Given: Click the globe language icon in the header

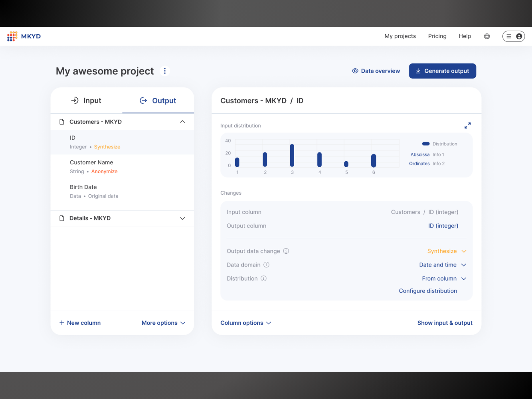Looking at the screenshot, I should [487, 36].
